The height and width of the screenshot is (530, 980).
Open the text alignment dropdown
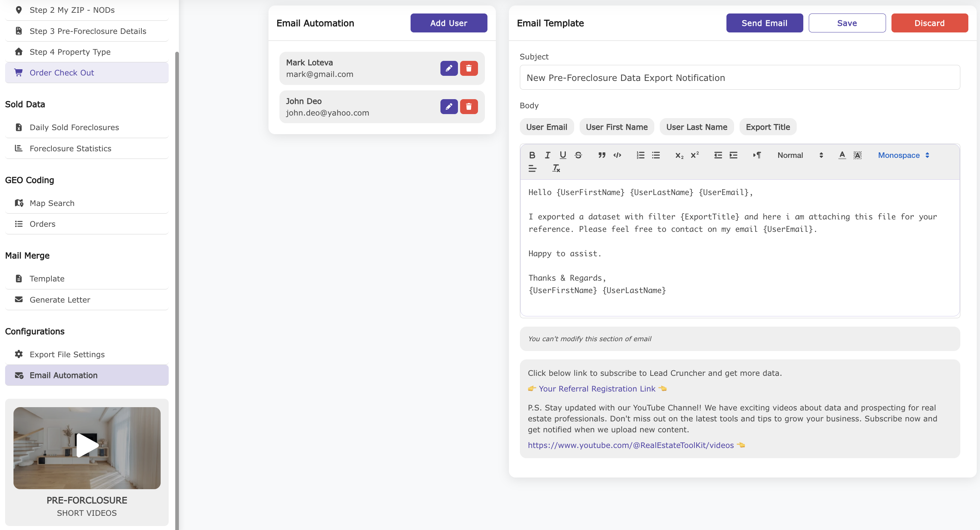532,168
